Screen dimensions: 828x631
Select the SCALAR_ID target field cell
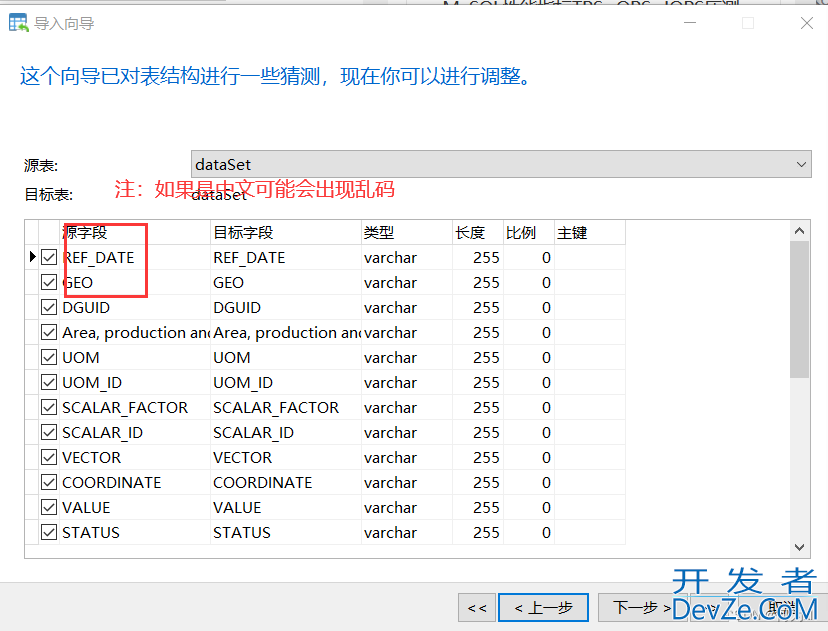point(286,432)
